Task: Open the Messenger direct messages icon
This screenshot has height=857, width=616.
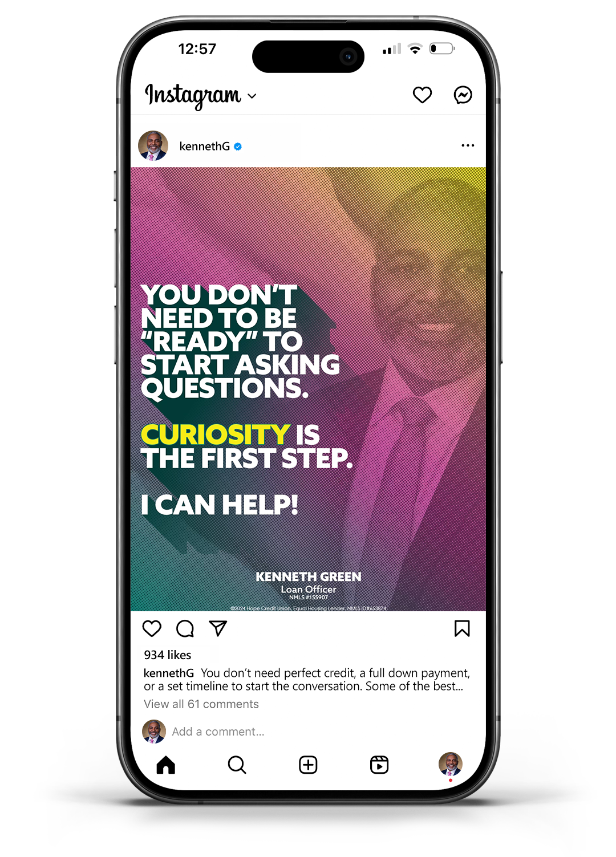Action: (x=463, y=95)
